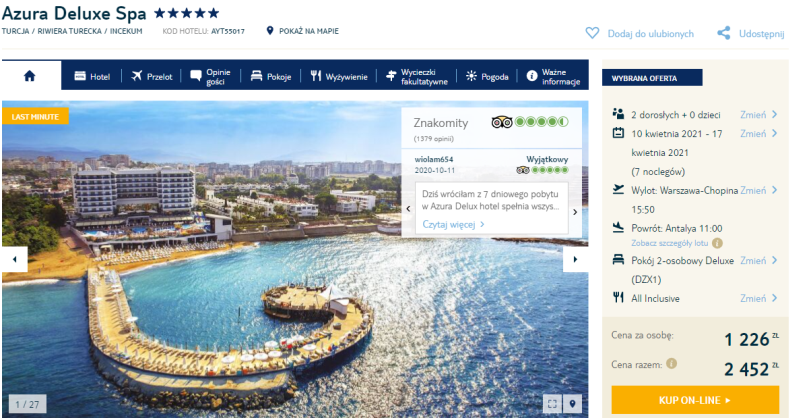Open the Hotel tab
790x418 pixels.
(92, 77)
